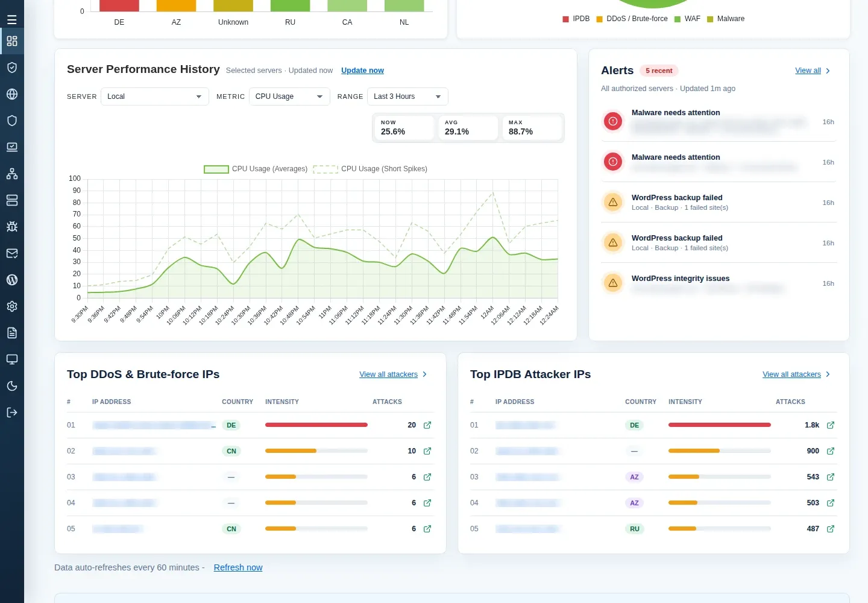Click View all attackers for DDoS IPs

point(393,374)
